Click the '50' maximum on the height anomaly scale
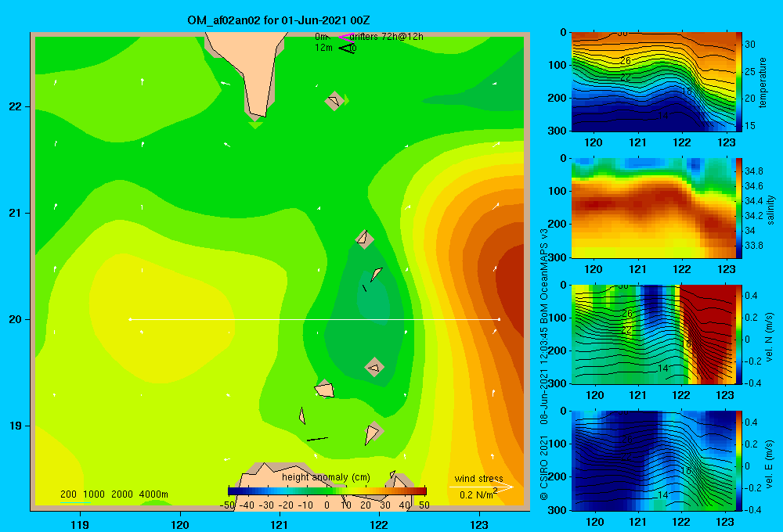This screenshot has height=532, width=783. tap(424, 505)
